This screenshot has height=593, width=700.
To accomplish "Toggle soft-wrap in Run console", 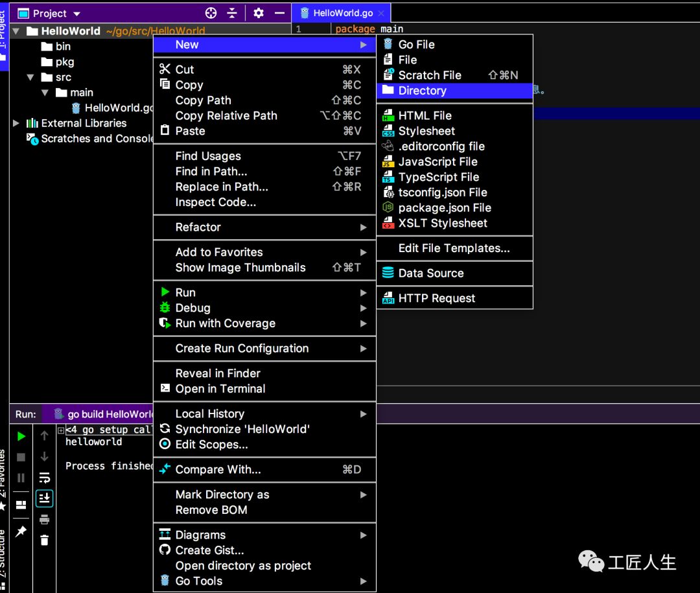I will [x=44, y=478].
